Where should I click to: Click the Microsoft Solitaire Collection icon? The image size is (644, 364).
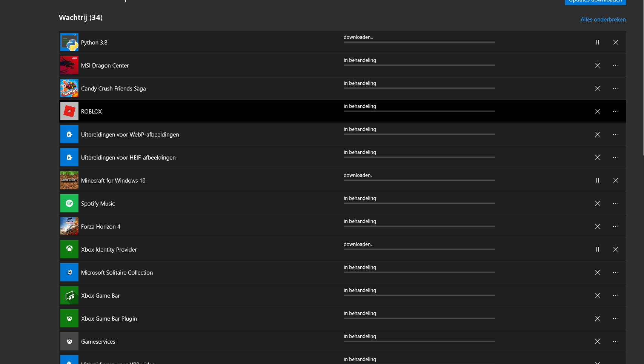click(69, 272)
